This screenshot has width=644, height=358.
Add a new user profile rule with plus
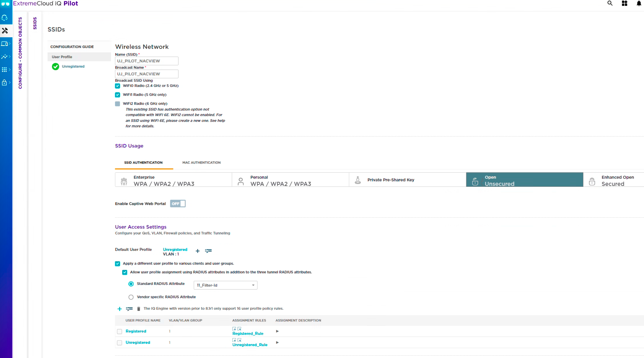[x=119, y=309]
